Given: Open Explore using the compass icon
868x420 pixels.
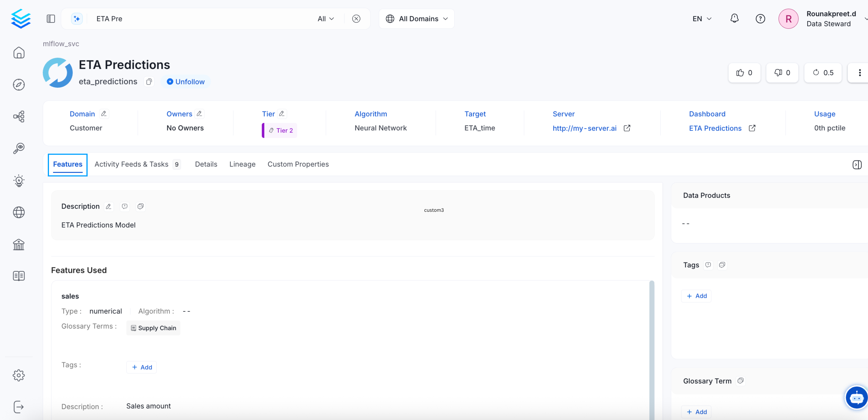Looking at the screenshot, I should pos(19,85).
